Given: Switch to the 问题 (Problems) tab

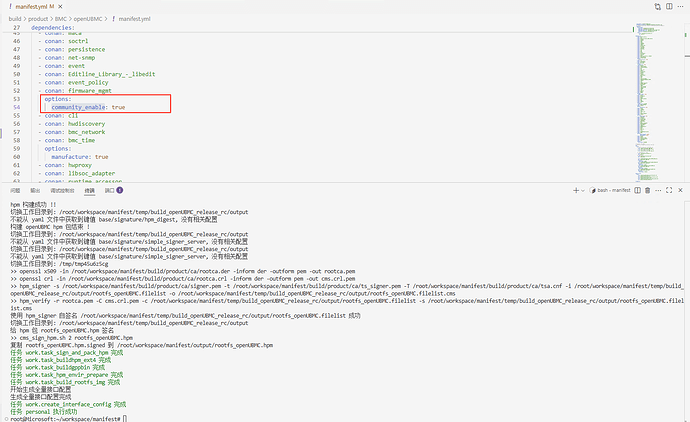Looking at the screenshot, I should pyautogui.click(x=15, y=189).
